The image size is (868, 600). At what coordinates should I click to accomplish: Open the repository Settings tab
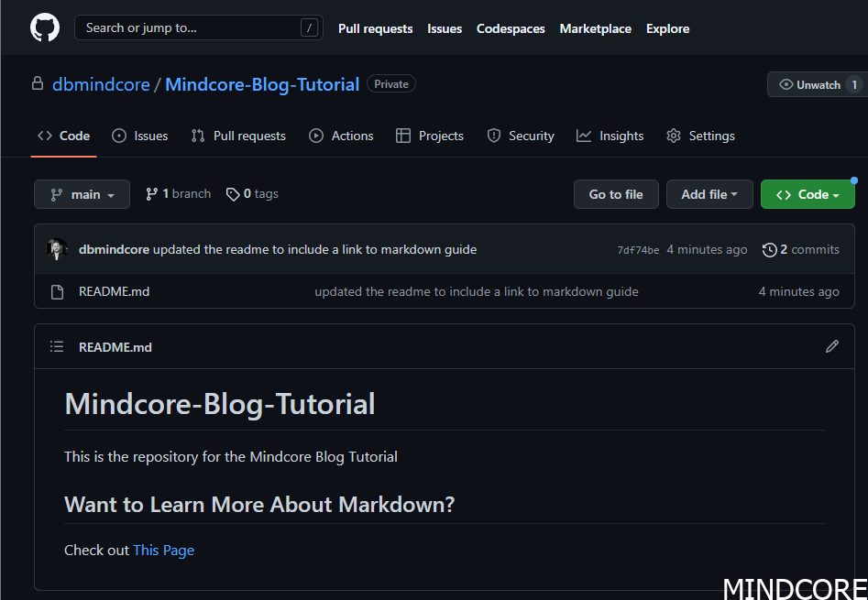point(710,135)
